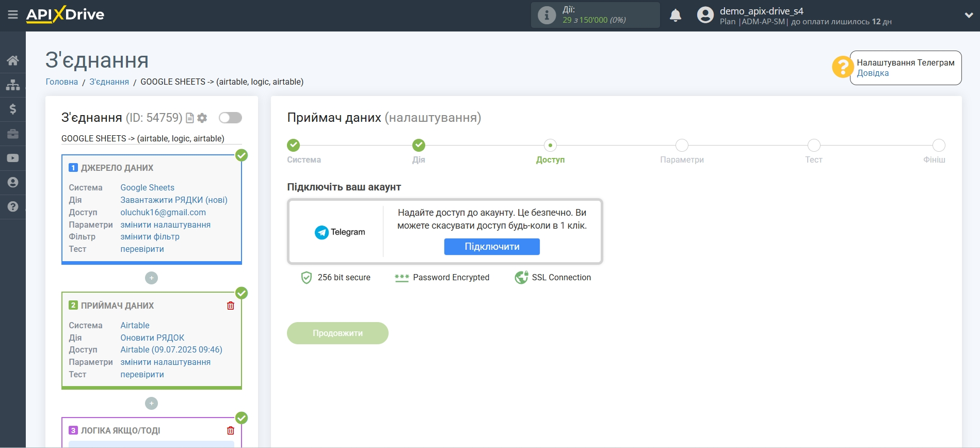
Task: Click the Продовжити button
Action: (338, 333)
